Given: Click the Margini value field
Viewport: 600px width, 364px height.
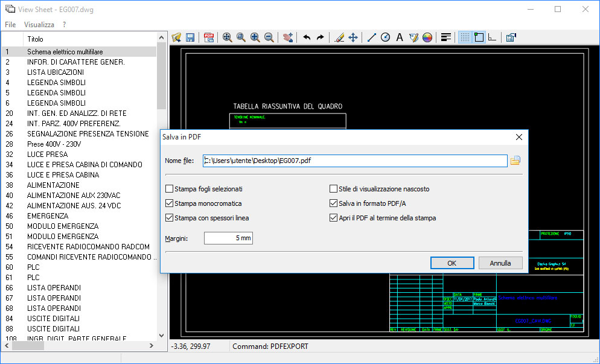Looking at the screenshot, I should [x=228, y=238].
